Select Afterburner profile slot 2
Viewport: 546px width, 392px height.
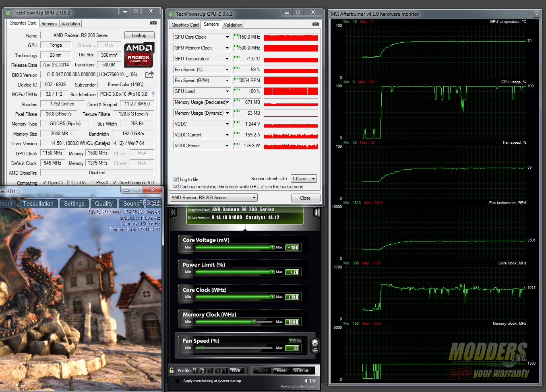(203, 371)
